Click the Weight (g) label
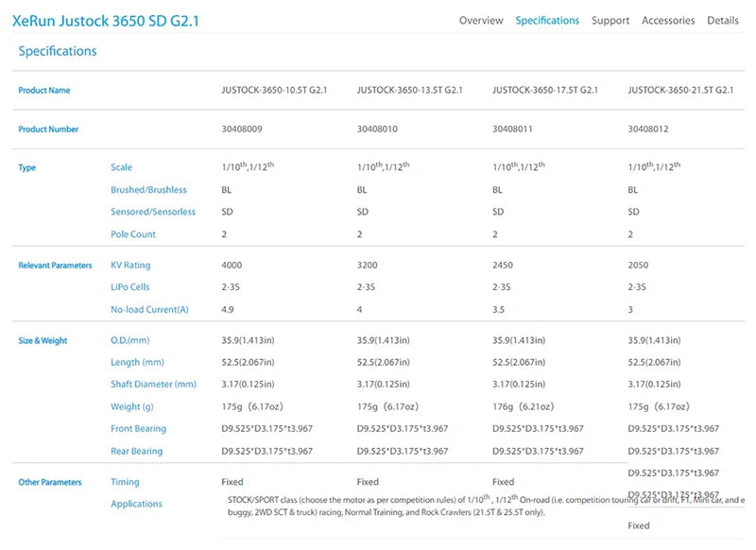The width and height of the screenshot is (756, 550). pyautogui.click(x=132, y=406)
